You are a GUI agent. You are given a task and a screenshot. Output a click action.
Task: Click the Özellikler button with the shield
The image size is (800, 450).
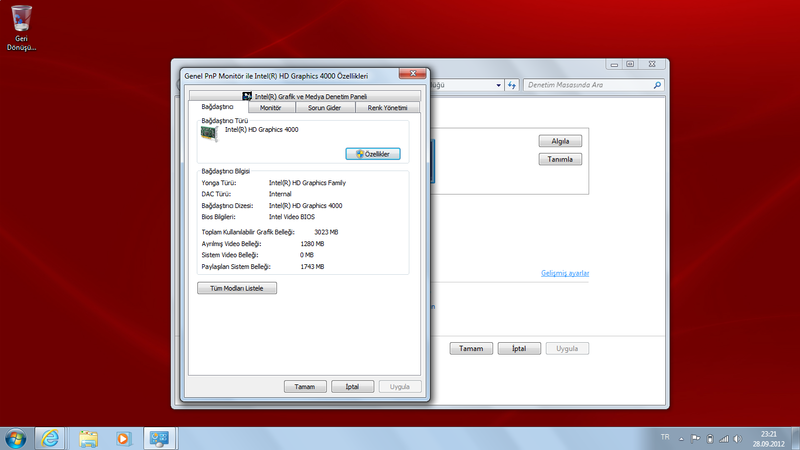[x=373, y=154]
